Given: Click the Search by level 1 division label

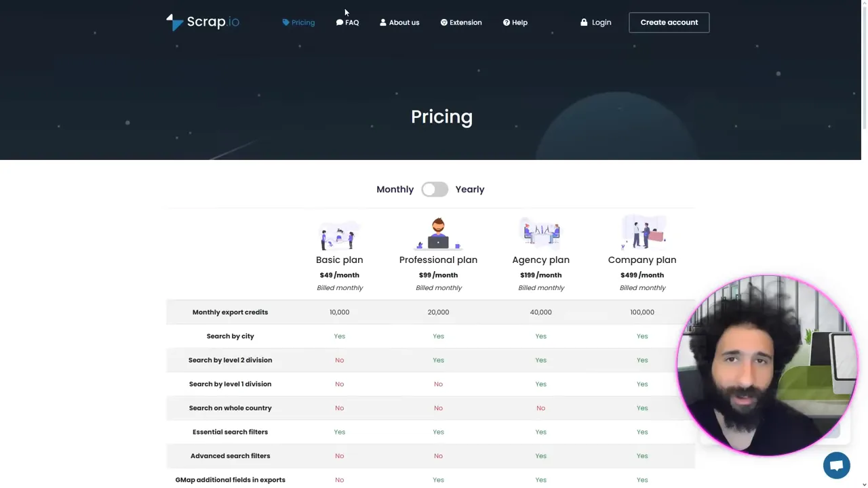Looking at the screenshot, I should tap(230, 384).
